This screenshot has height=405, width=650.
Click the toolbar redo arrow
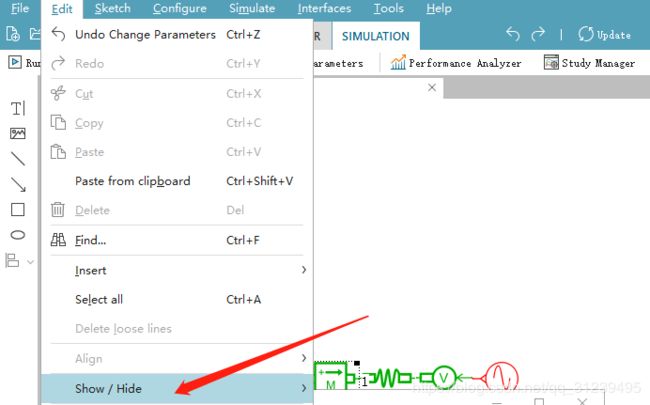[538, 34]
